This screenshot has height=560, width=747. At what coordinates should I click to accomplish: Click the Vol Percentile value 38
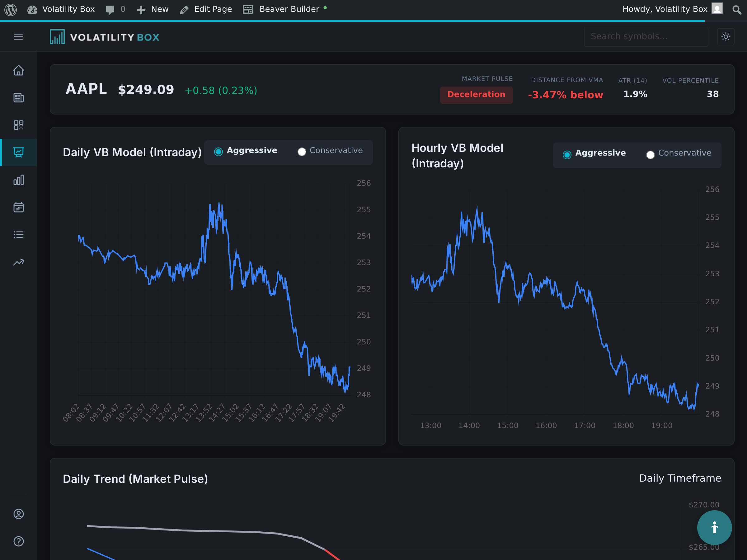(712, 94)
